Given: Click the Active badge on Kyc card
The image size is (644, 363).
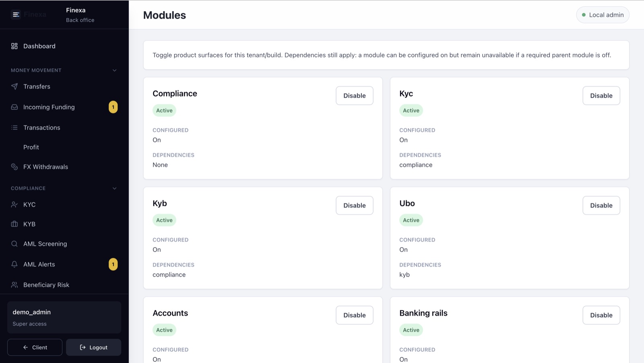Looking at the screenshot, I should 411,111.
